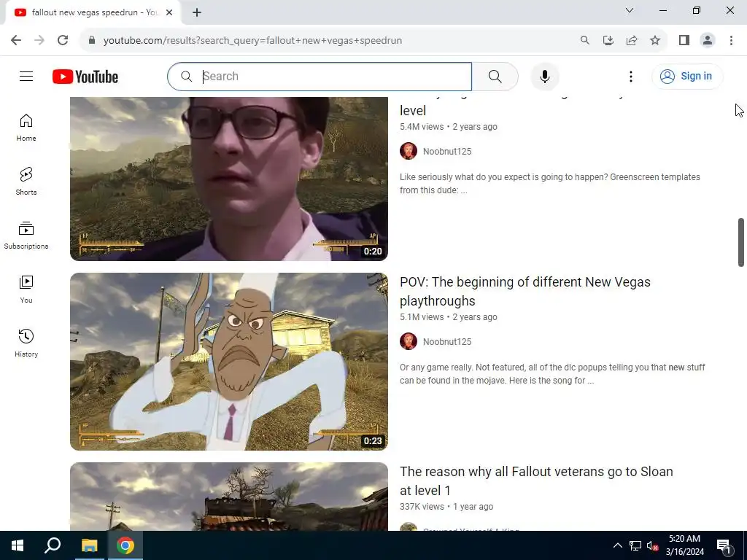Open the taskbar clock showing 5:20 AM
The image size is (747, 560).
[x=684, y=545]
